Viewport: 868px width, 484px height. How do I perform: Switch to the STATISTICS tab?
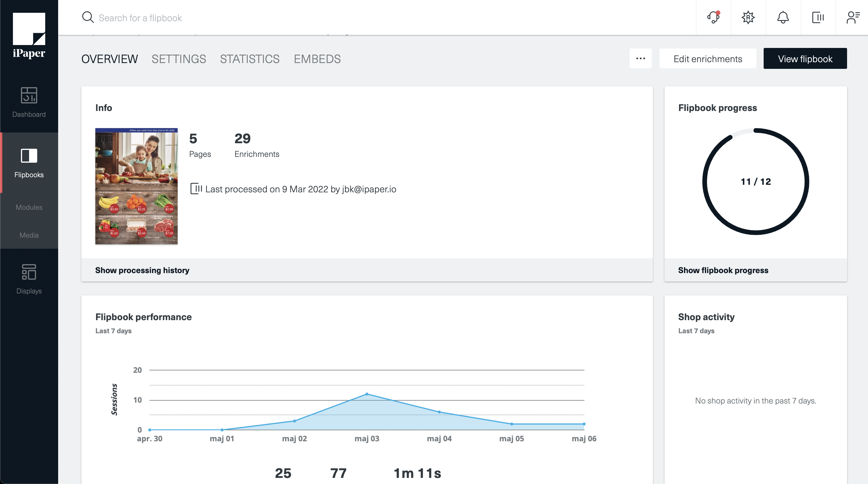click(x=250, y=59)
